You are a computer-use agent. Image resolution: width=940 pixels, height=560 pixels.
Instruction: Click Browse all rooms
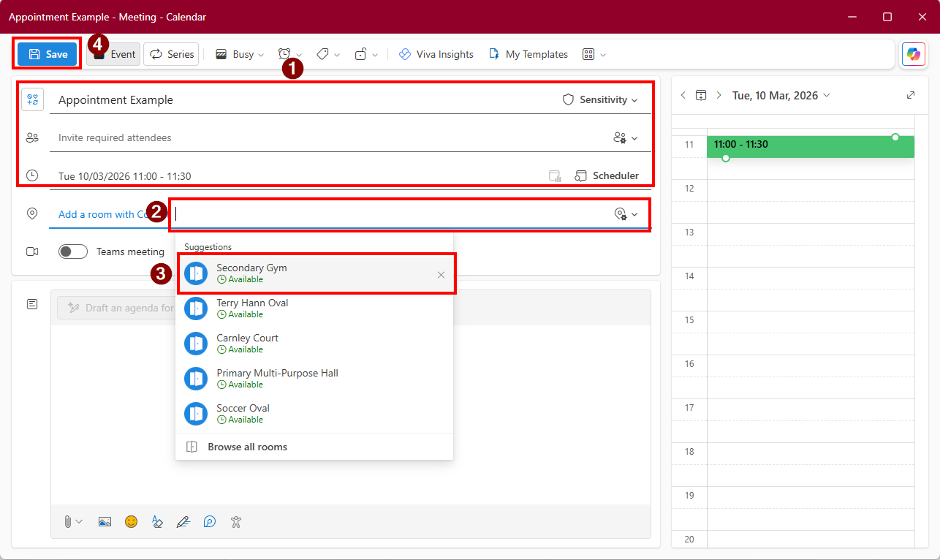coord(247,447)
